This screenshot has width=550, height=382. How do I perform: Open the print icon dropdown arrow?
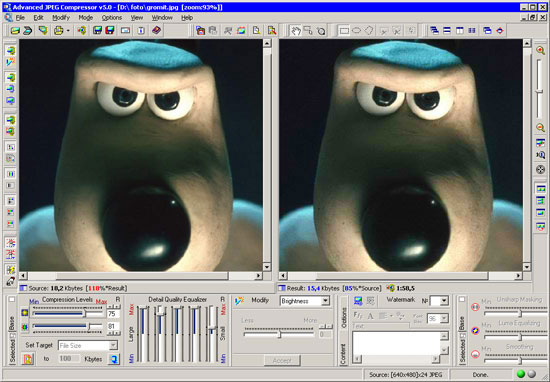click(68, 31)
